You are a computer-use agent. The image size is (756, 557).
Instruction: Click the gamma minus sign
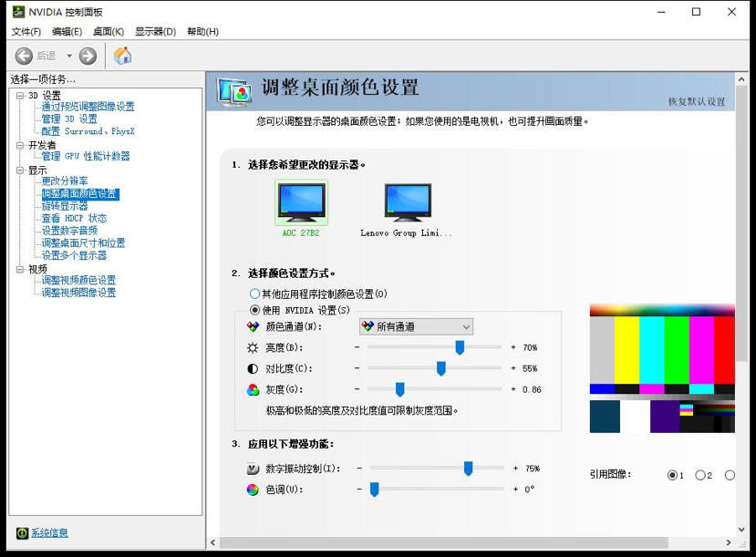click(357, 389)
